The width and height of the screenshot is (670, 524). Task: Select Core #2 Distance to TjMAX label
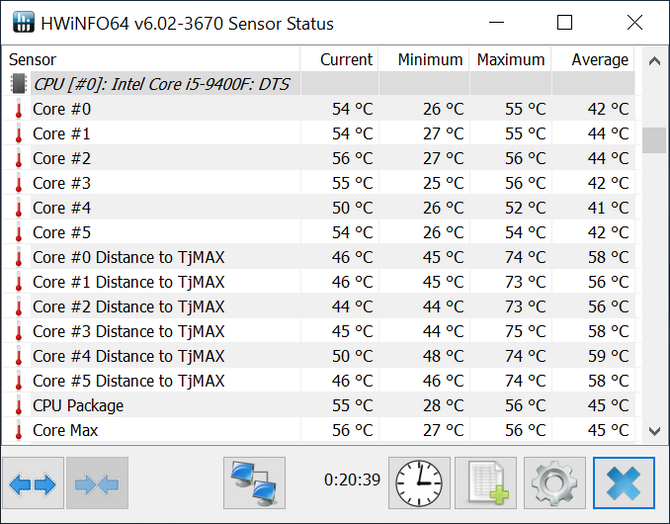(129, 307)
